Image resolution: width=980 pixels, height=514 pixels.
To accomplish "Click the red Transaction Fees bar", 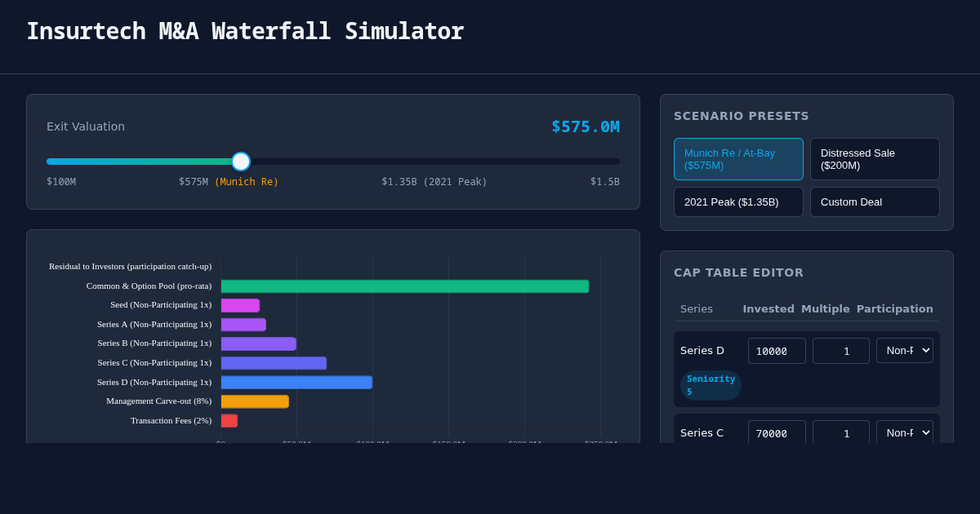I will point(229,420).
